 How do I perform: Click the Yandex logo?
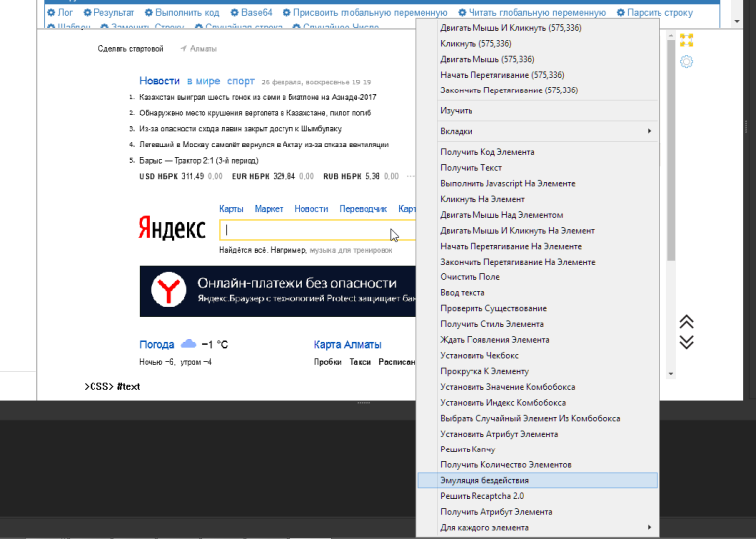coord(171,229)
